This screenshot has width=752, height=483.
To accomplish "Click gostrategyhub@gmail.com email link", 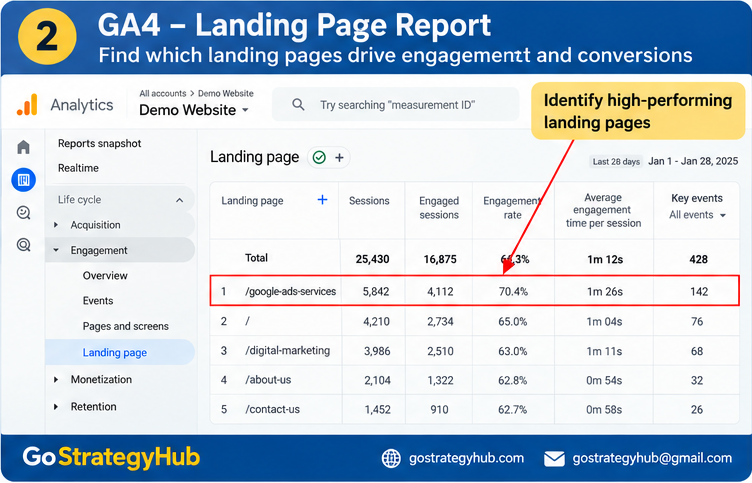I will [x=652, y=459].
